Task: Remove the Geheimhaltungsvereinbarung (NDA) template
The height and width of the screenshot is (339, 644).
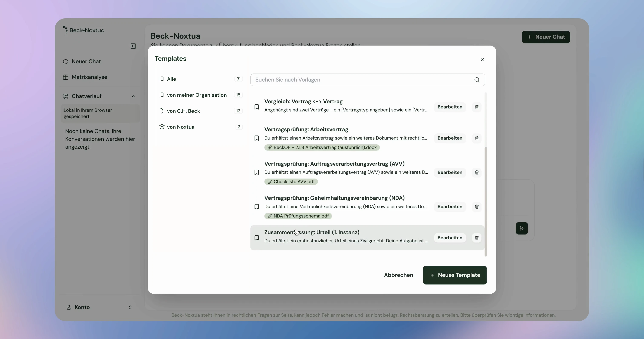Action: (x=477, y=207)
